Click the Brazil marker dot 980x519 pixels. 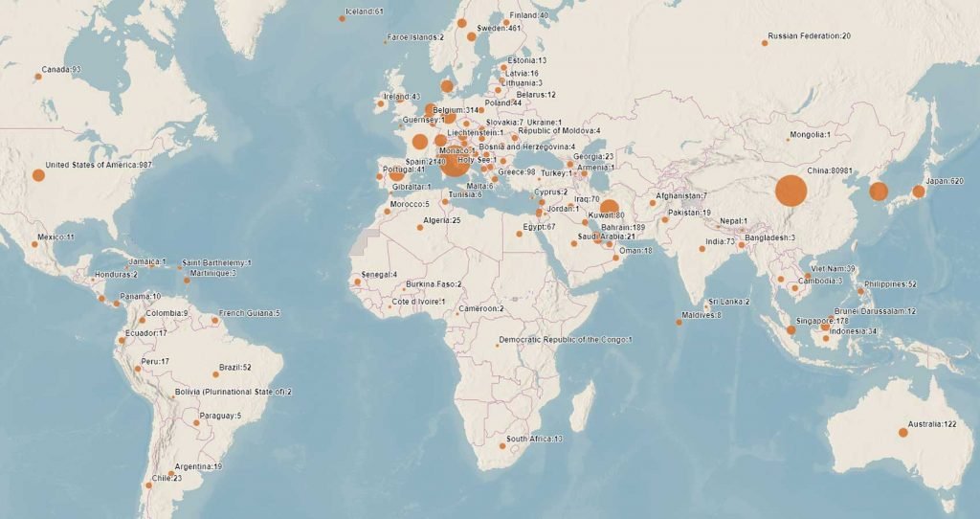pyautogui.click(x=215, y=375)
